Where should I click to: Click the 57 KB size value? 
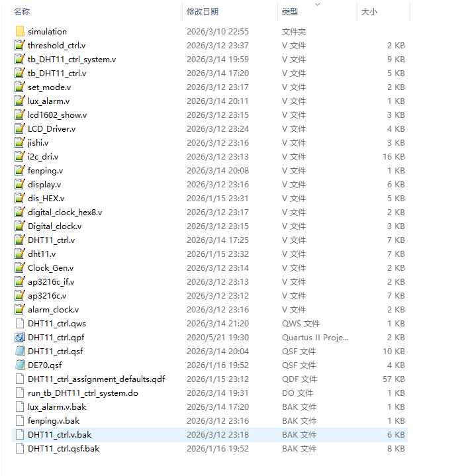pyautogui.click(x=394, y=379)
